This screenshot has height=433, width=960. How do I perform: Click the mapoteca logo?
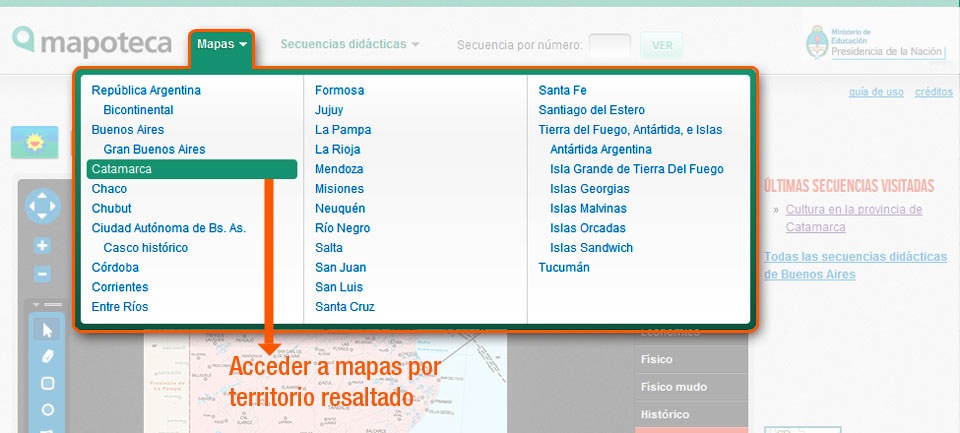point(92,42)
